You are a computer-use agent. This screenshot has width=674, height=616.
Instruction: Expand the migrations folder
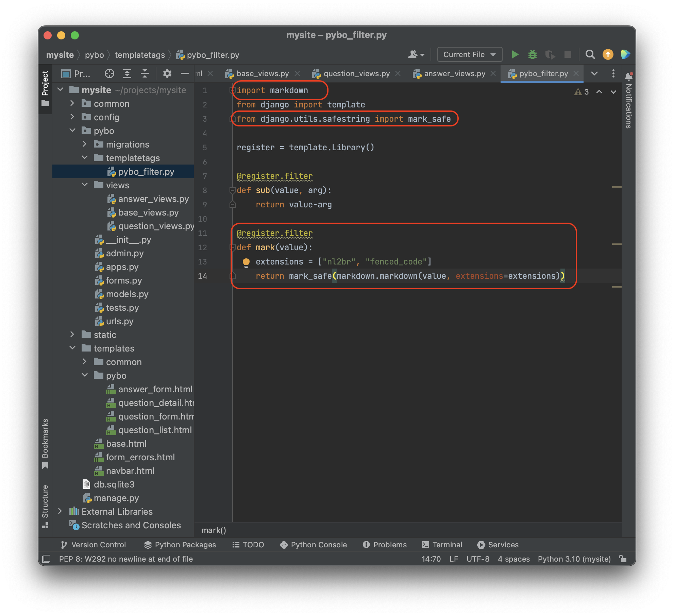pyautogui.click(x=84, y=144)
